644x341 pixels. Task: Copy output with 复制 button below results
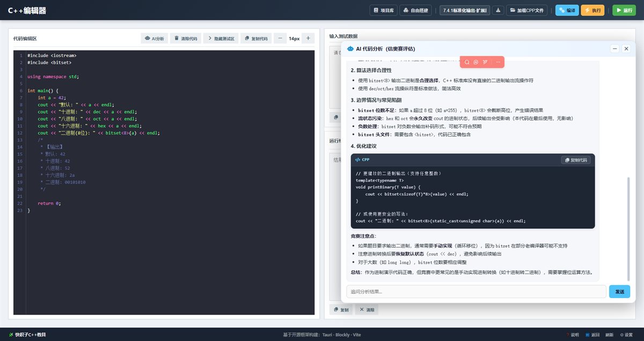click(x=341, y=309)
